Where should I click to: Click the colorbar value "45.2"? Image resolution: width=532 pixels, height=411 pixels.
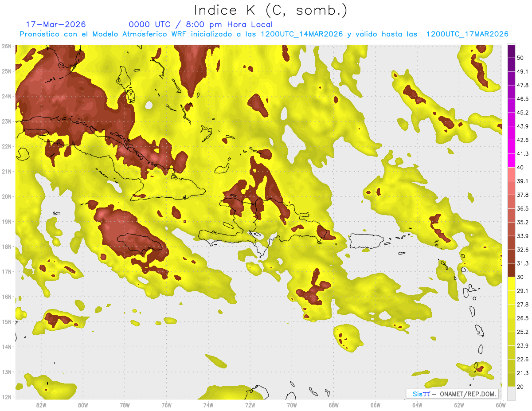[x=523, y=113]
